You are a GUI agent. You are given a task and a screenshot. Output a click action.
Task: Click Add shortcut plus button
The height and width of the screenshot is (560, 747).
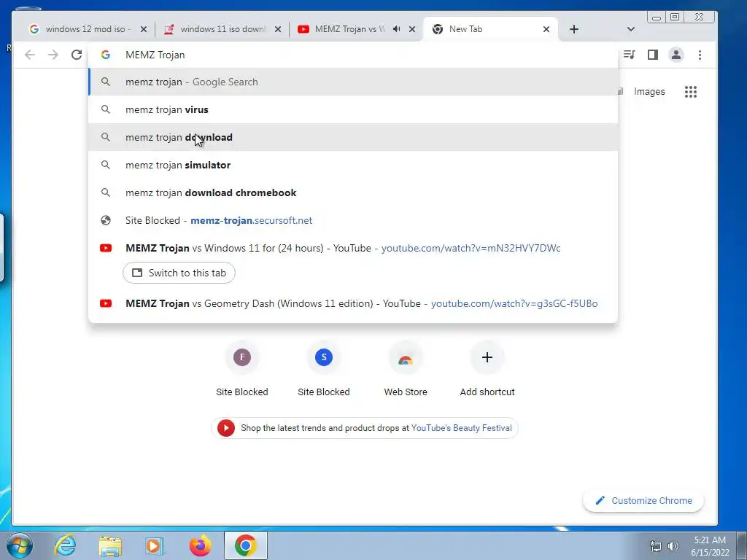[x=487, y=357]
